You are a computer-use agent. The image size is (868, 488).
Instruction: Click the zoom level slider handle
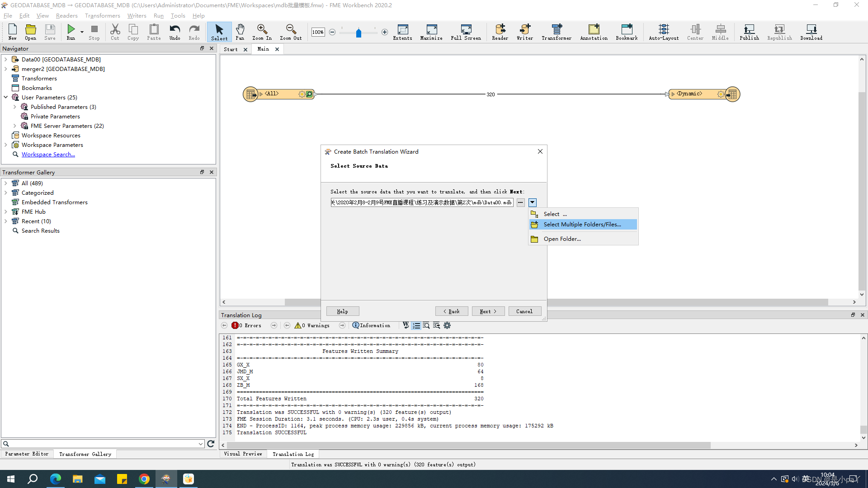pos(359,33)
